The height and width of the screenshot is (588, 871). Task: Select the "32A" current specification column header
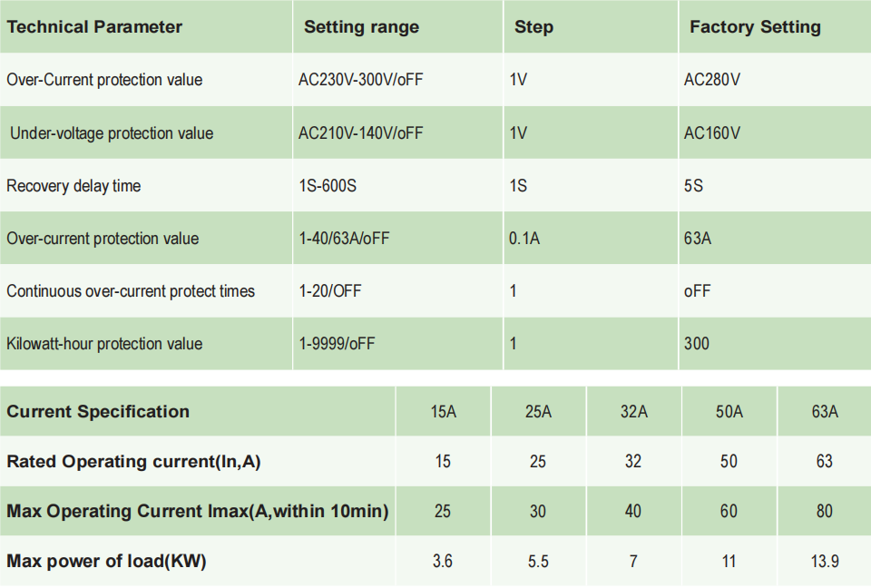[633, 412]
